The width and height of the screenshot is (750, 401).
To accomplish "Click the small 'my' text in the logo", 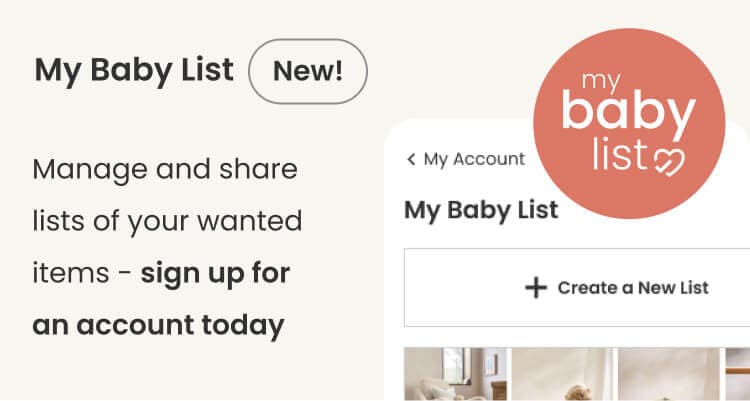I will (611, 79).
